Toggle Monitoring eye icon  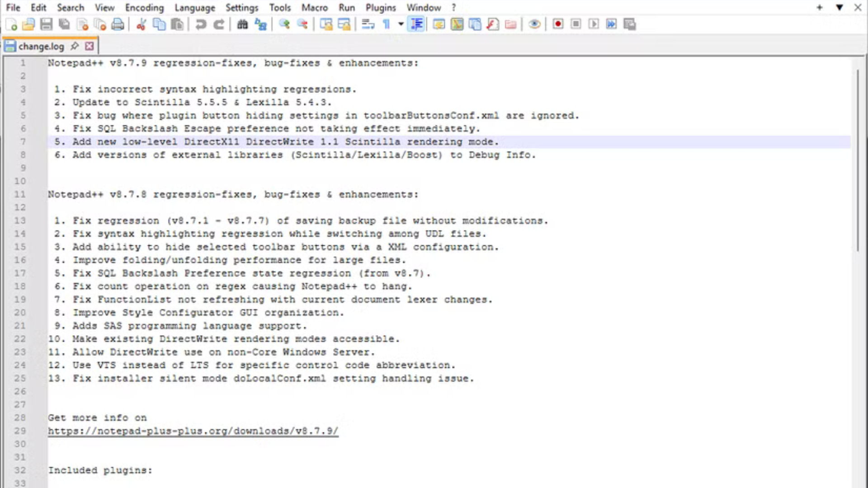click(534, 24)
